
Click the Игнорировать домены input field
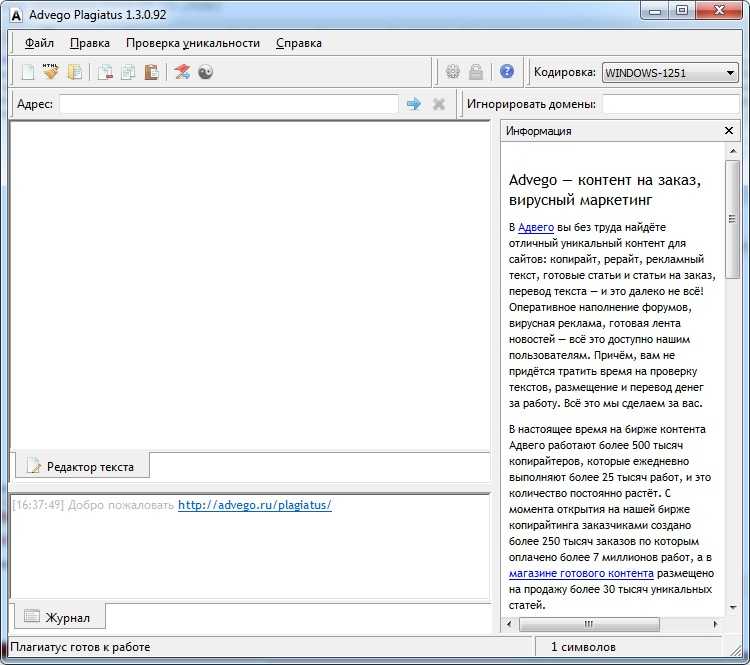tap(671, 104)
